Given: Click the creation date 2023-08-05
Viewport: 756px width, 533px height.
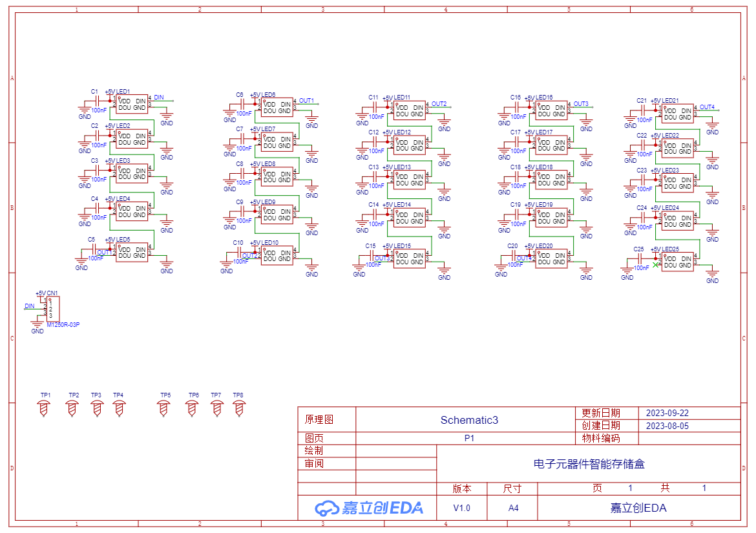Looking at the screenshot, I should pos(667,426).
